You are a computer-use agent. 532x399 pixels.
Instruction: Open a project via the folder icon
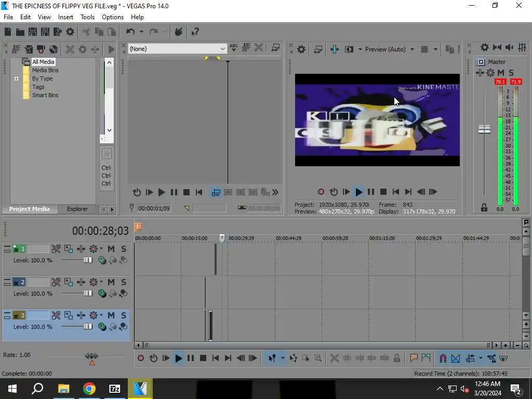(20, 32)
